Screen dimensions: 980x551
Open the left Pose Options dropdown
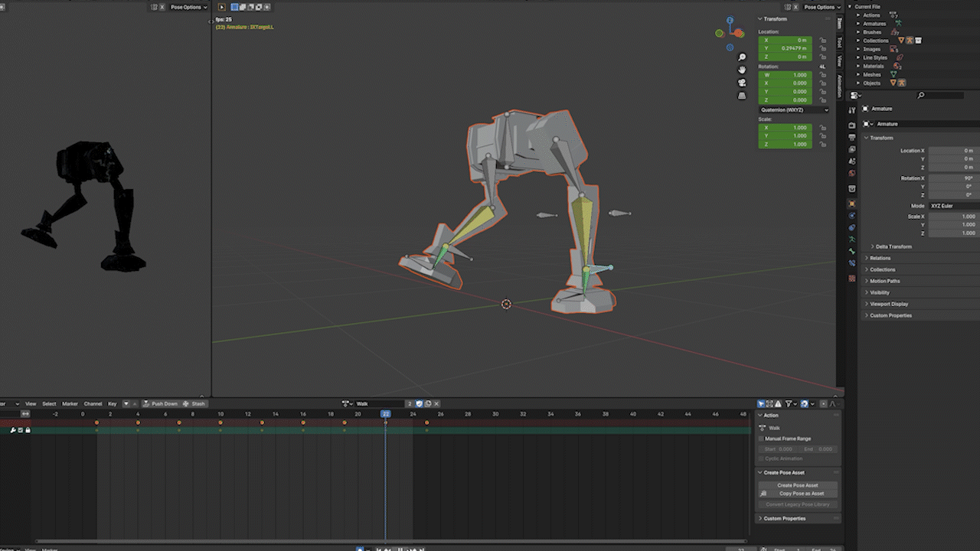tap(188, 7)
